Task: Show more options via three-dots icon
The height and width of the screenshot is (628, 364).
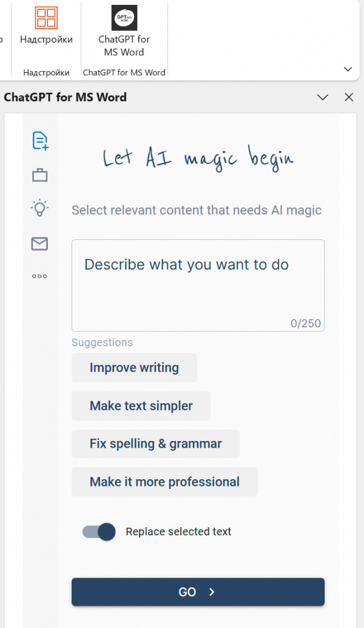Action: point(39,276)
